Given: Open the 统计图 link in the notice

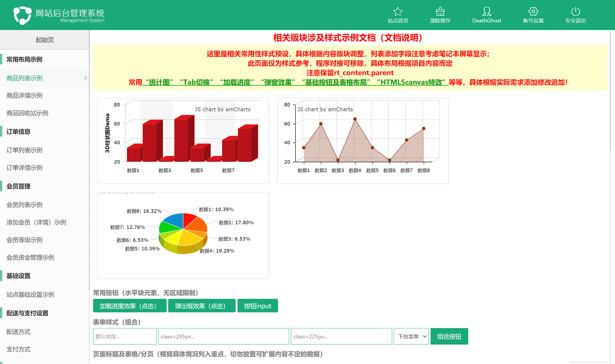Looking at the screenshot, I should point(157,82).
